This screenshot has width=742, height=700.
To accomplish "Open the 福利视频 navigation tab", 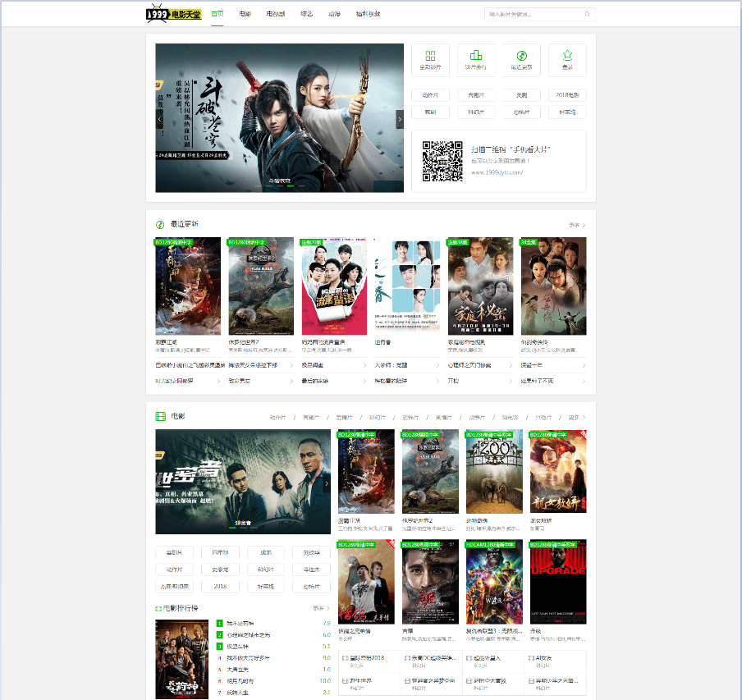I will 369,14.
